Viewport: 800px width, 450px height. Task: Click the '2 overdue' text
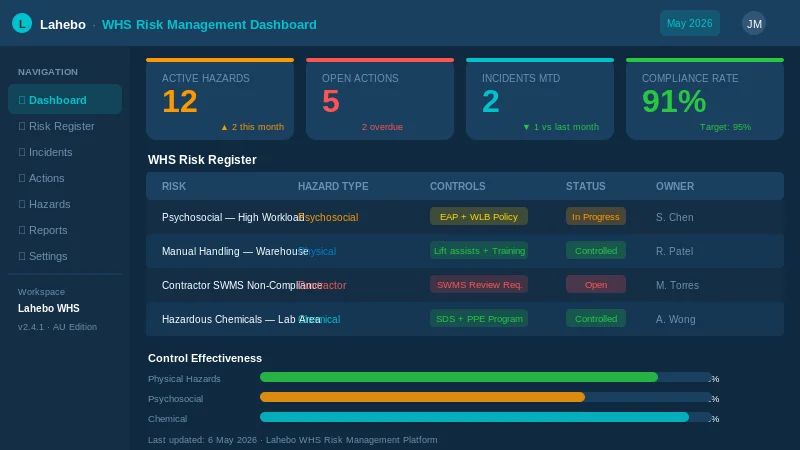382,127
